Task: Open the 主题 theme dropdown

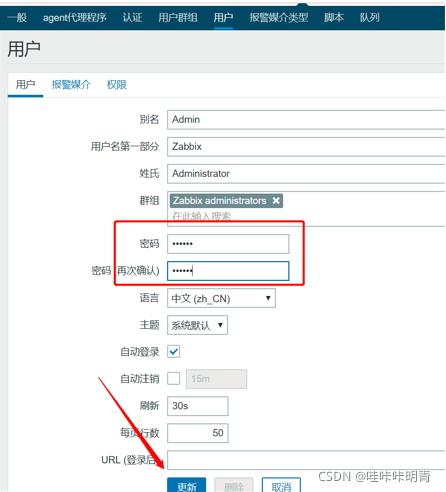Action: [x=197, y=325]
